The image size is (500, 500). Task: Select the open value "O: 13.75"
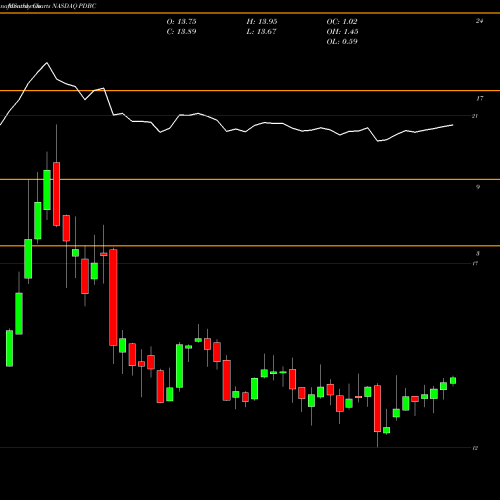(x=181, y=22)
